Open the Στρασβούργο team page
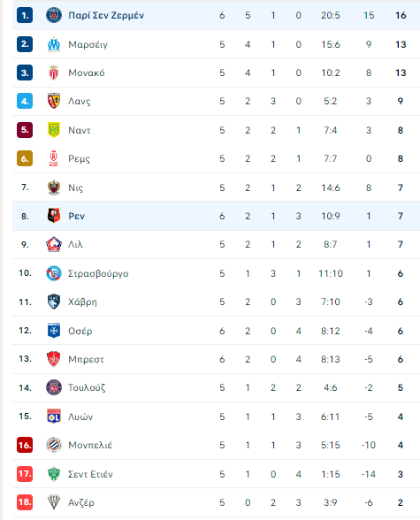 coord(98,274)
